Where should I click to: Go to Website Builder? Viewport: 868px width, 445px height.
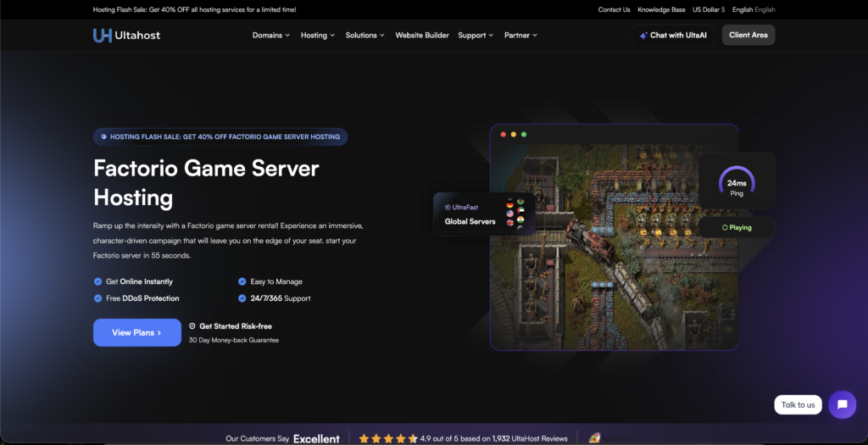pyautogui.click(x=422, y=35)
